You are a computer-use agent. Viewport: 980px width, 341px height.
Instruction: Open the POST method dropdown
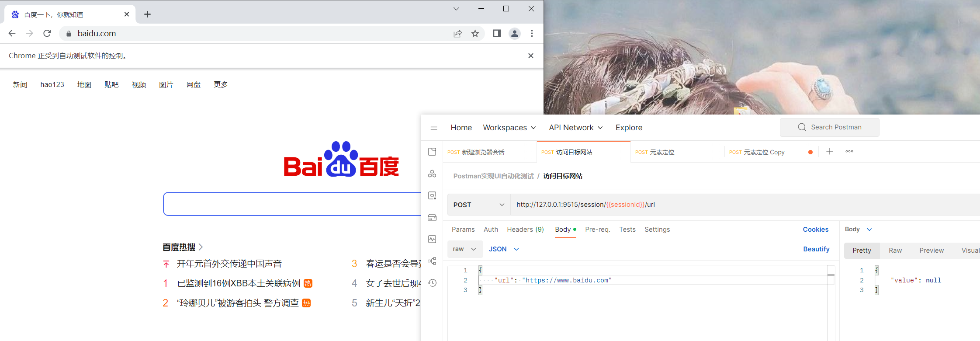click(479, 205)
